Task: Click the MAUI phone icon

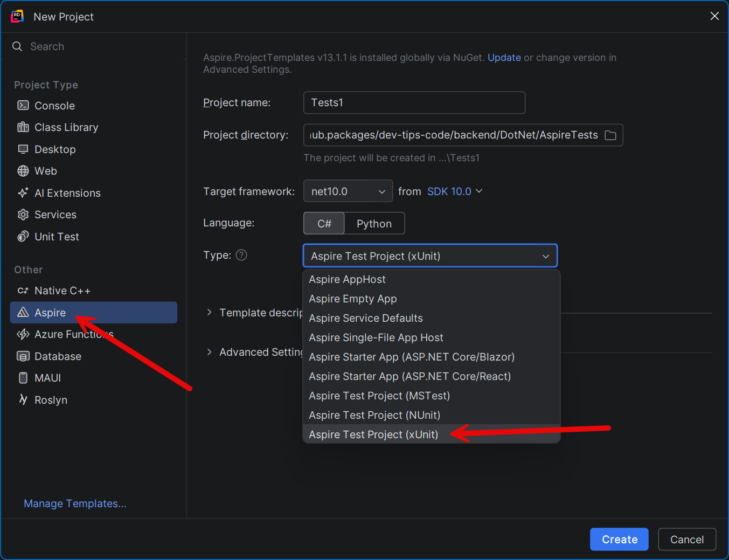Action: coord(23,378)
